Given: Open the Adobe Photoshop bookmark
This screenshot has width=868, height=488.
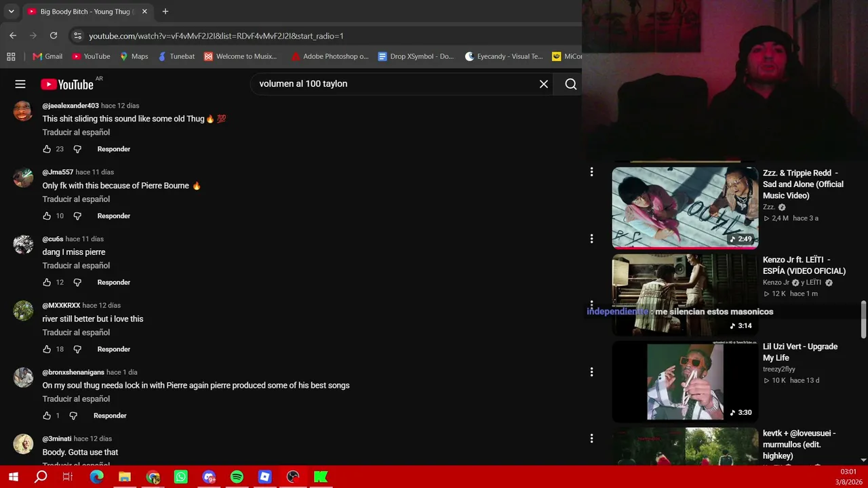Looking at the screenshot, I should coord(330,56).
